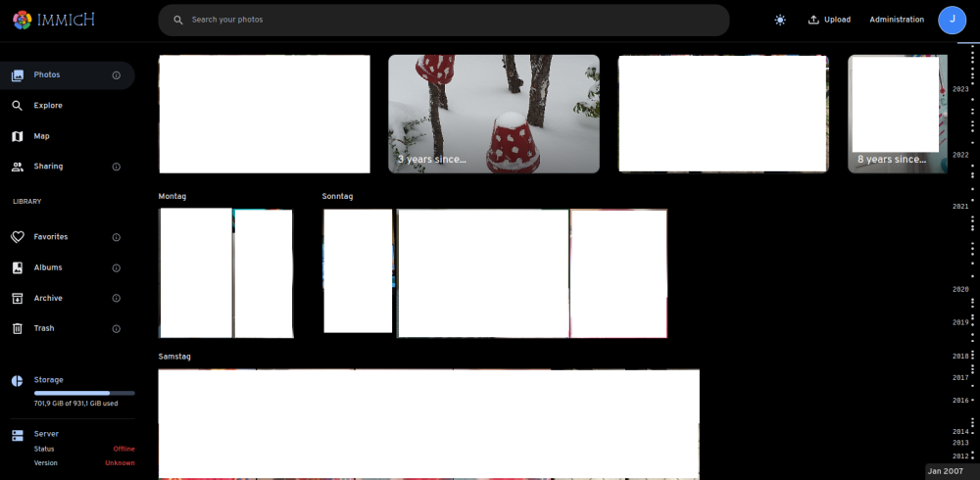Open Archive in the library
Viewport: 980px width, 480px height.
[x=68, y=298]
